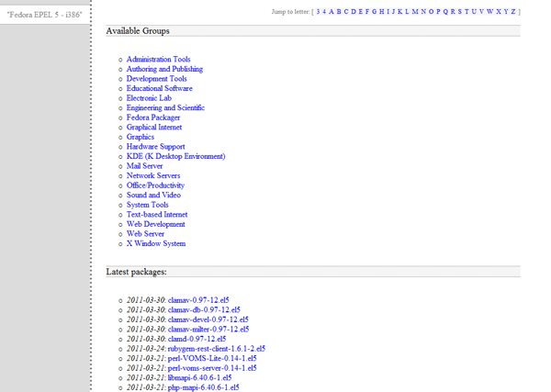Jump to letter E
The image size is (551, 392).
(x=361, y=12)
